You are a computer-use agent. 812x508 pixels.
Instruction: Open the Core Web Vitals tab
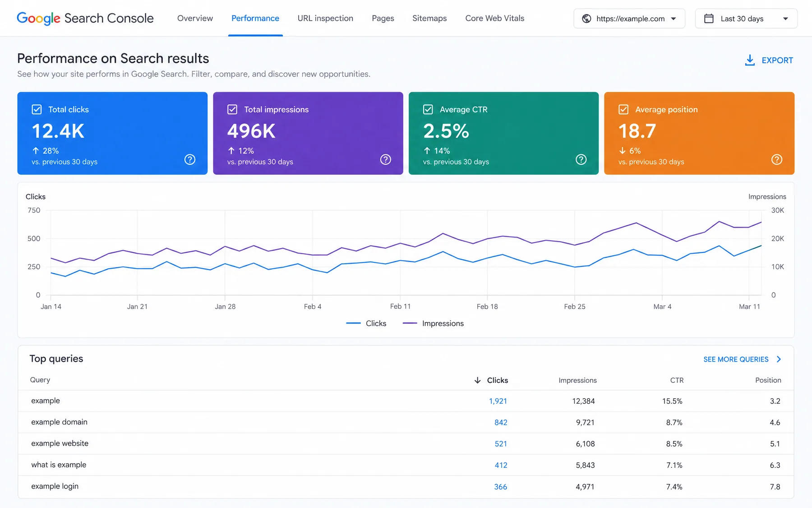click(x=495, y=19)
